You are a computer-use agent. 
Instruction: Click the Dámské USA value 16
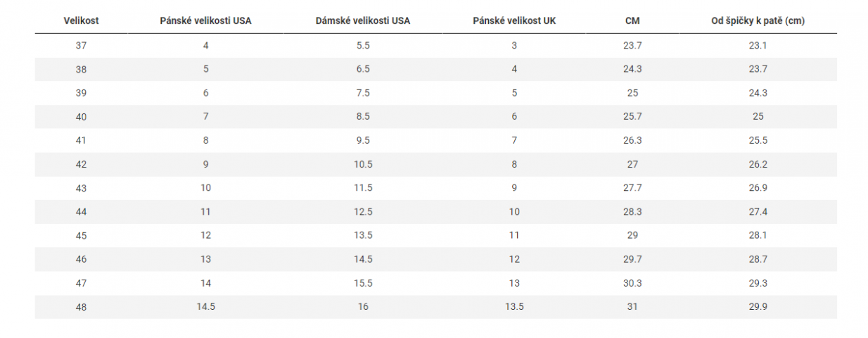pyautogui.click(x=363, y=306)
